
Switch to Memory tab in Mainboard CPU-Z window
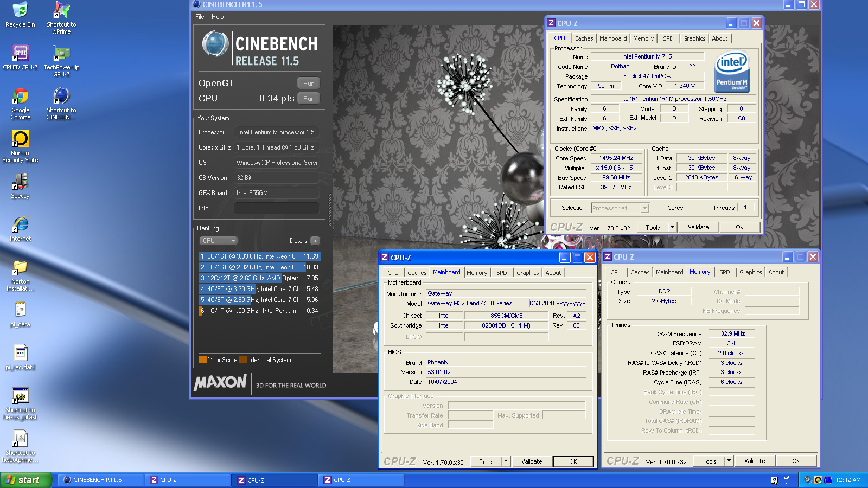pos(477,273)
